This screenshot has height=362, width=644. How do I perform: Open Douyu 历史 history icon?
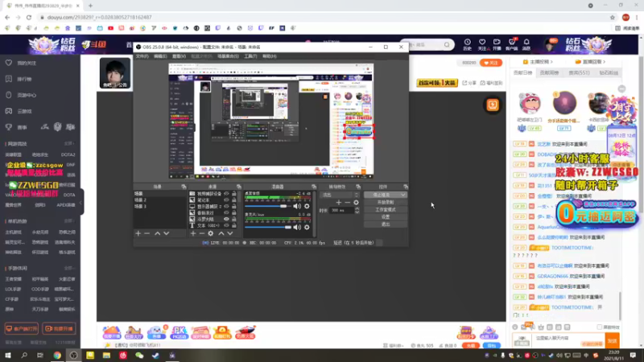coord(468,44)
